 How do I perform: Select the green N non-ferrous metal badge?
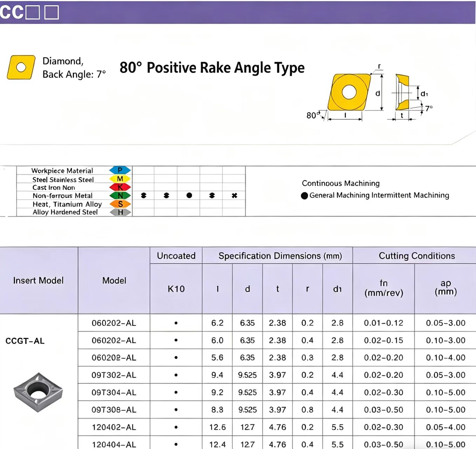click(x=120, y=196)
